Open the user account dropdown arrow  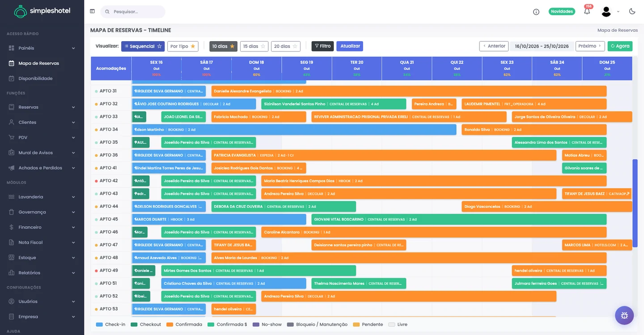(x=618, y=12)
